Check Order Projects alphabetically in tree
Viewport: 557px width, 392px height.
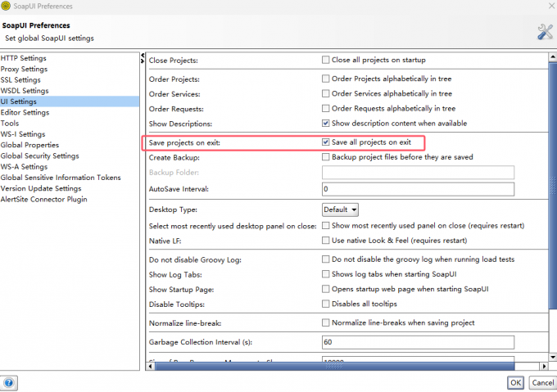point(325,79)
